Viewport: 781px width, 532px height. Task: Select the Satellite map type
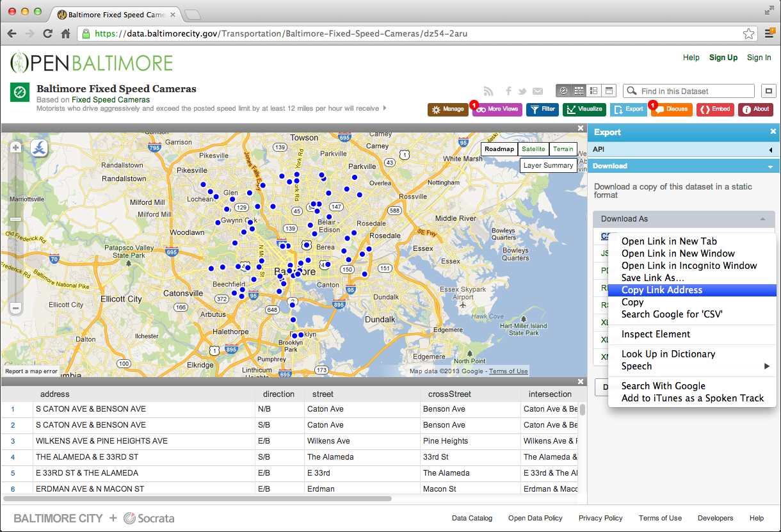[533, 149]
